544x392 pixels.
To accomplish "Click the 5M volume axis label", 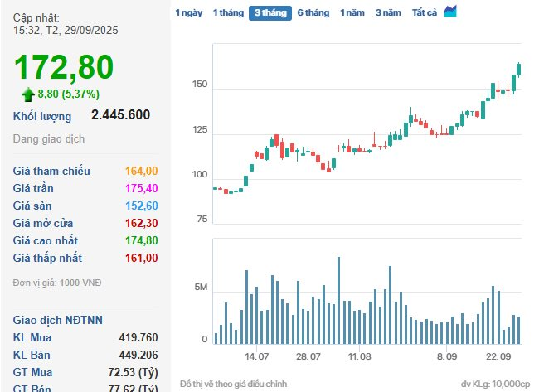I will point(201,288).
